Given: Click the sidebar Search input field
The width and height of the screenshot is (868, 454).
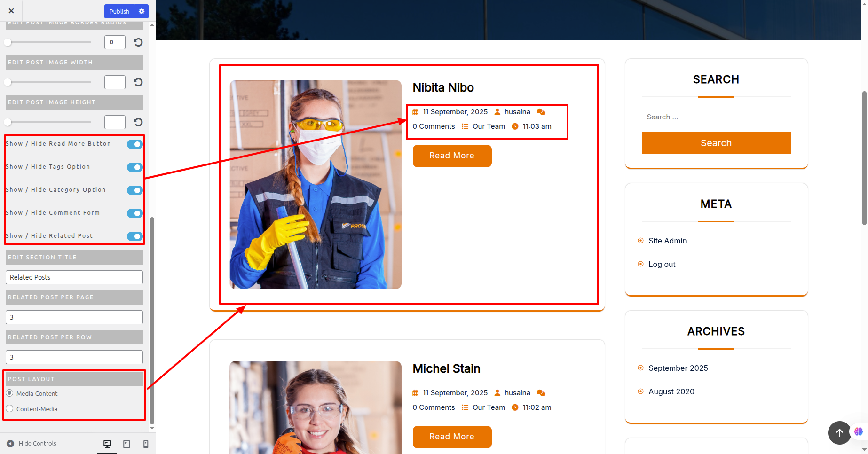Looking at the screenshot, I should pos(716,117).
